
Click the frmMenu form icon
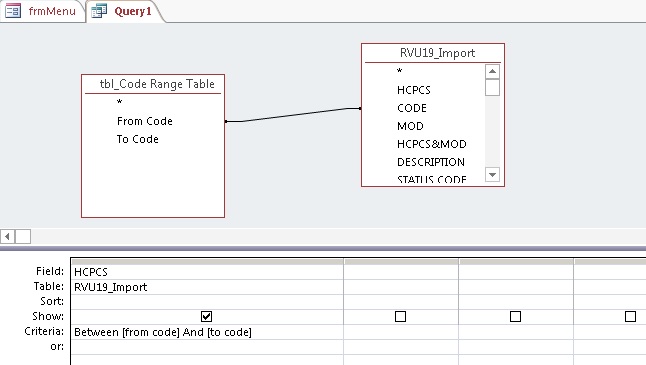(x=13, y=11)
